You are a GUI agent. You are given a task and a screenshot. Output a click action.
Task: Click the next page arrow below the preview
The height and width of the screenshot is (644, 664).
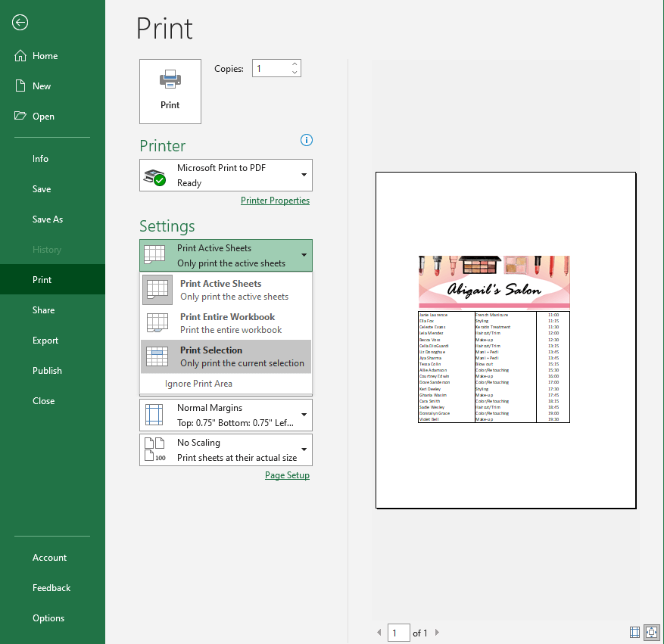[437, 633]
